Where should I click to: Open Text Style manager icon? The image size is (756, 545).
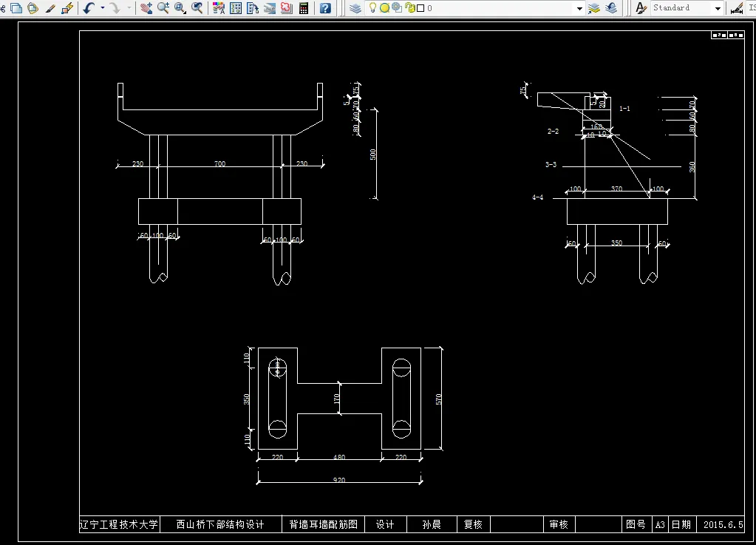pos(641,7)
